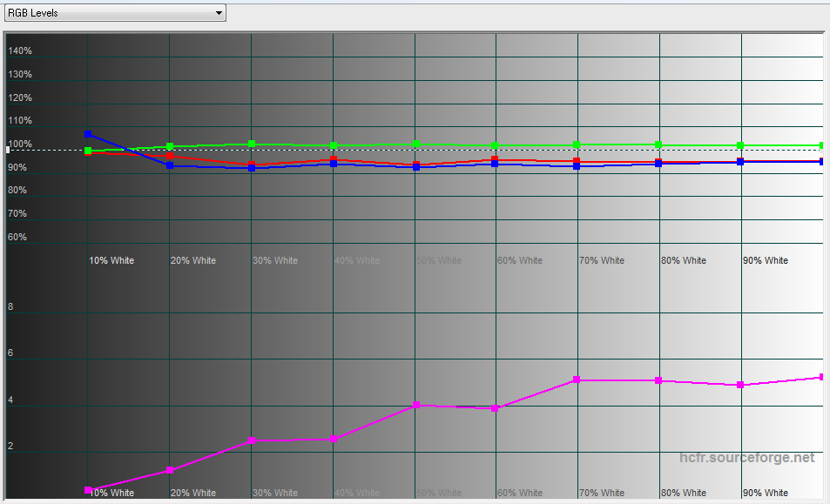Click the axis value 4 on magenta chart
The height and width of the screenshot is (504, 830).
pyautogui.click(x=10, y=400)
